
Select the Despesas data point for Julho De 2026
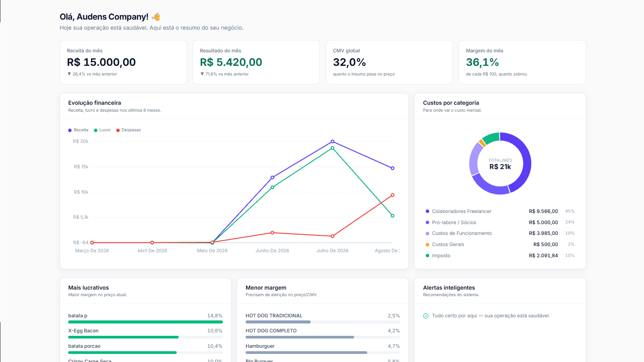(333, 236)
